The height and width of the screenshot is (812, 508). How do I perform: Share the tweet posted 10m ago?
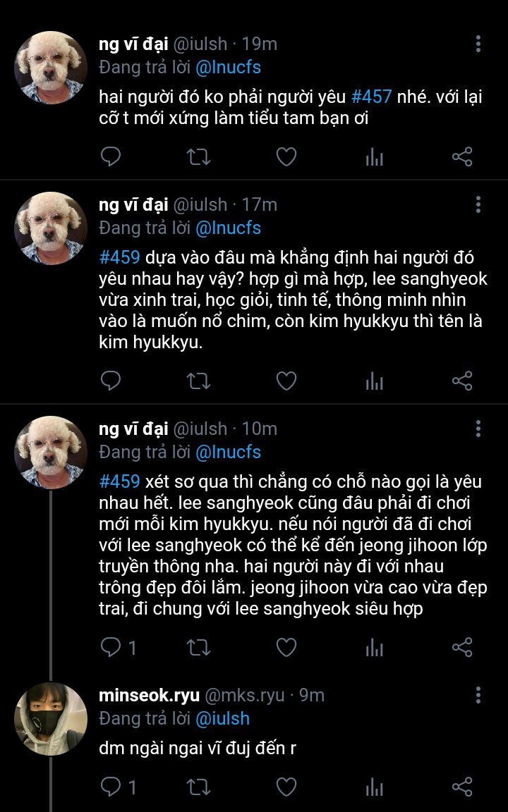coord(462,647)
